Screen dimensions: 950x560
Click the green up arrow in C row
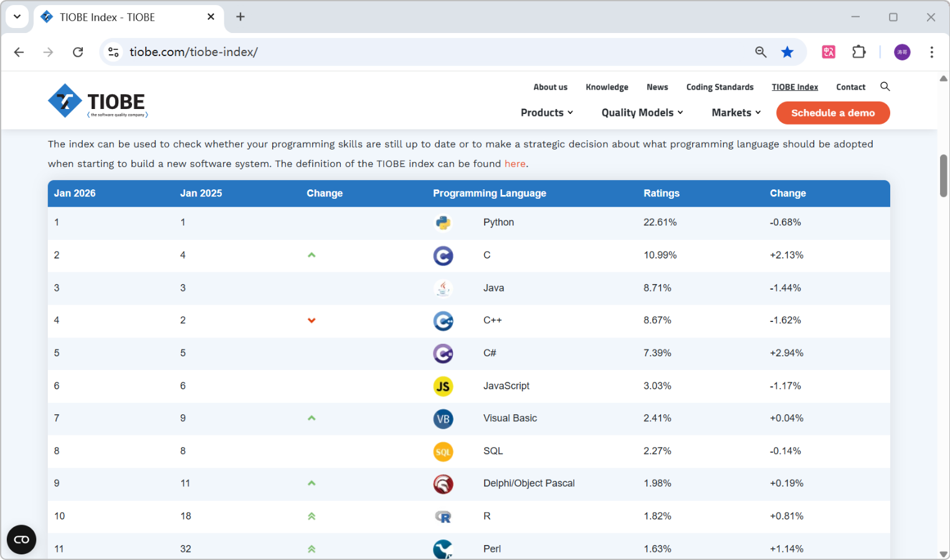tap(311, 255)
